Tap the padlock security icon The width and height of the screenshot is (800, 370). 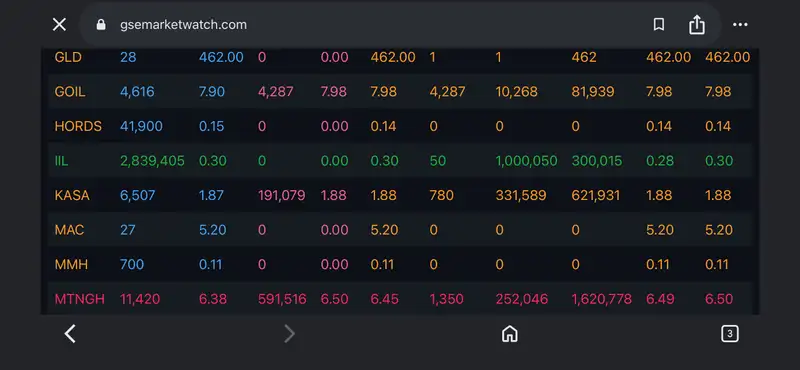click(x=101, y=24)
